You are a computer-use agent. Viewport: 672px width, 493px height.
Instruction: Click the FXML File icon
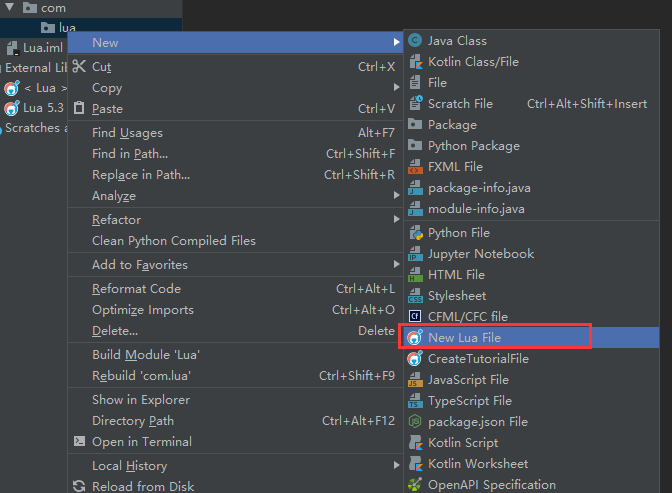coord(415,166)
